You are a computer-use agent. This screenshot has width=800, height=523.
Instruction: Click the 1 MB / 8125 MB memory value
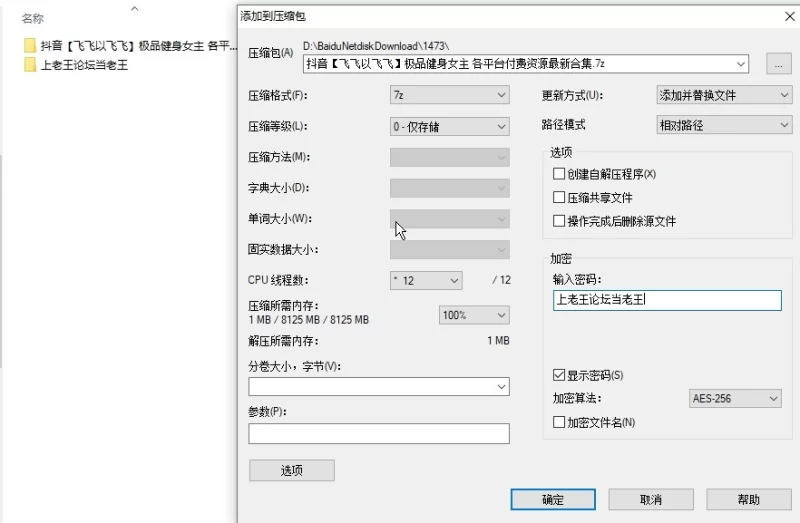309,320
